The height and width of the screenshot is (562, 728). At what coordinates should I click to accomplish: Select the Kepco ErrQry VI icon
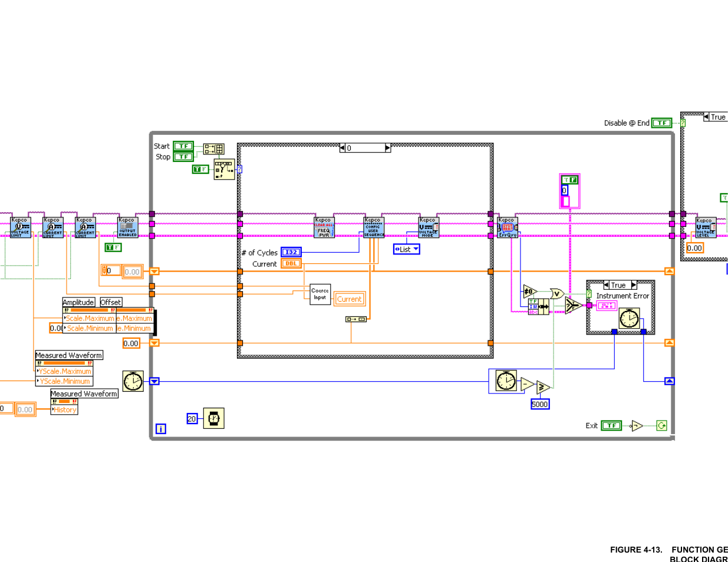click(x=508, y=227)
